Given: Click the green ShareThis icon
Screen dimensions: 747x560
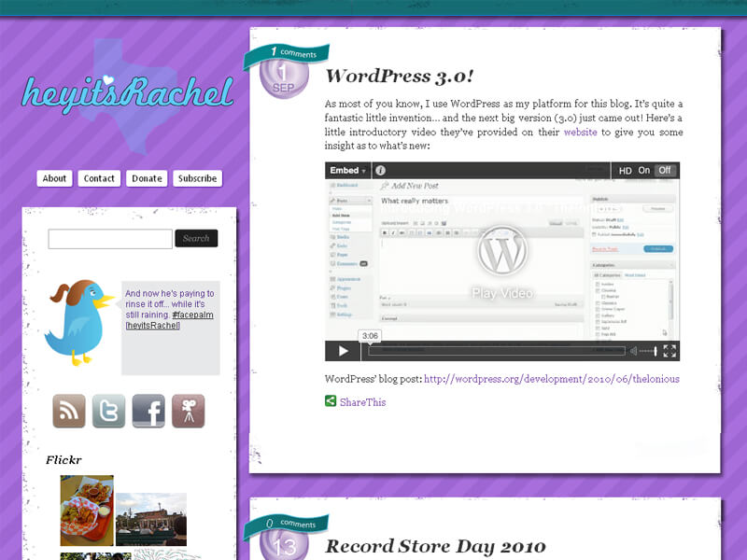Looking at the screenshot, I should pyautogui.click(x=331, y=401).
